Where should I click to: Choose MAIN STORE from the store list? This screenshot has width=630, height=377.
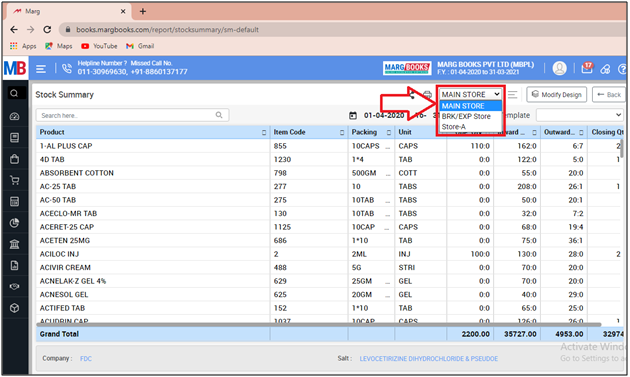tap(470, 106)
